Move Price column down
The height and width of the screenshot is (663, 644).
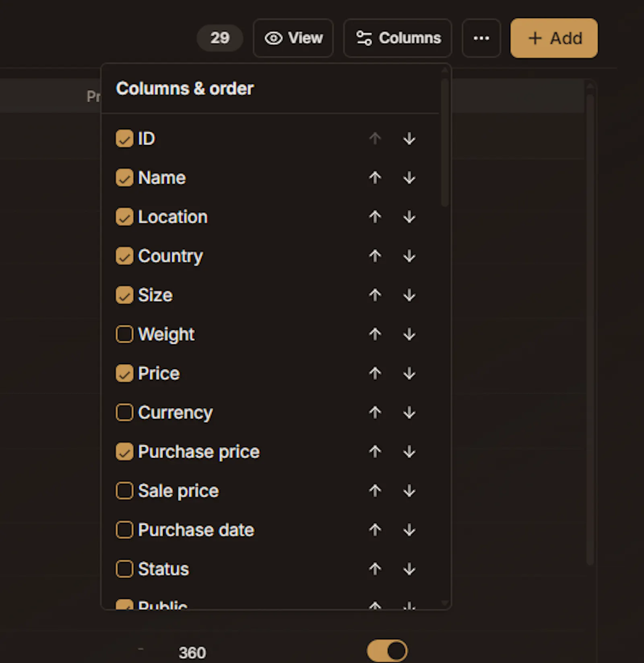pyautogui.click(x=409, y=373)
